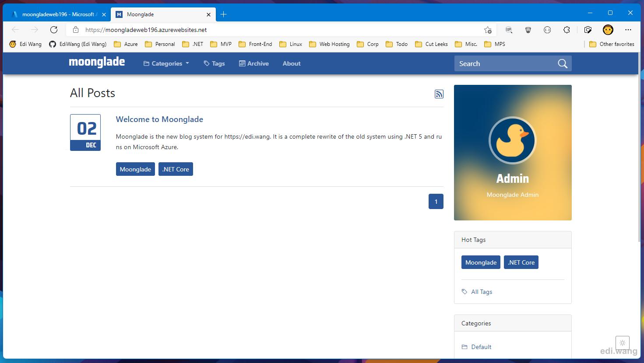The width and height of the screenshot is (644, 363).
Task: Open the Todo bookmarks folder
Action: [x=397, y=44]
